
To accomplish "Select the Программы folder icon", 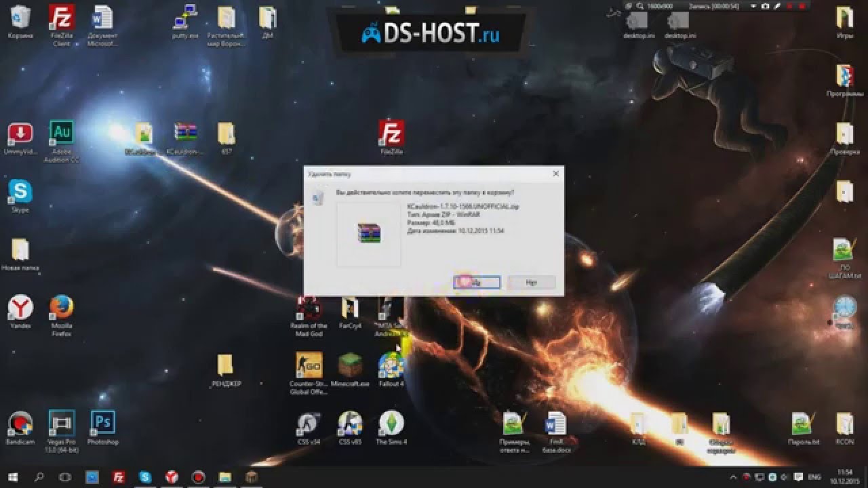I will (x=844, y=81).
